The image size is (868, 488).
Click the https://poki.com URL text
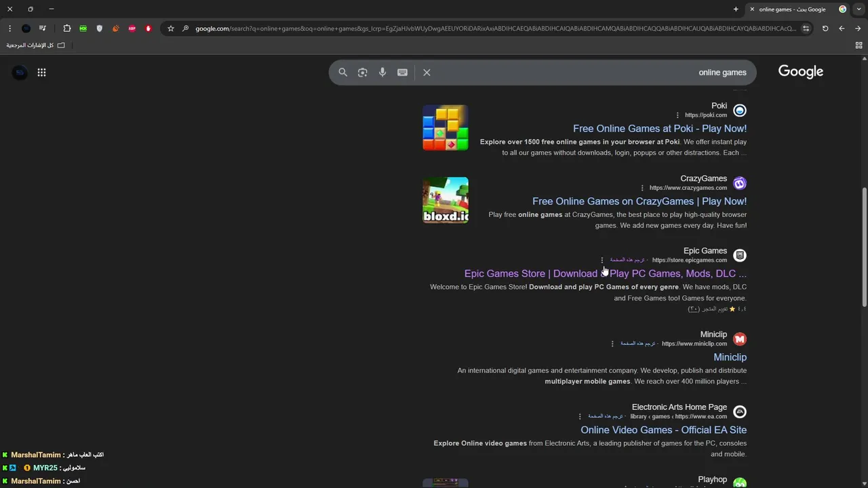click(x=706, y=115)
